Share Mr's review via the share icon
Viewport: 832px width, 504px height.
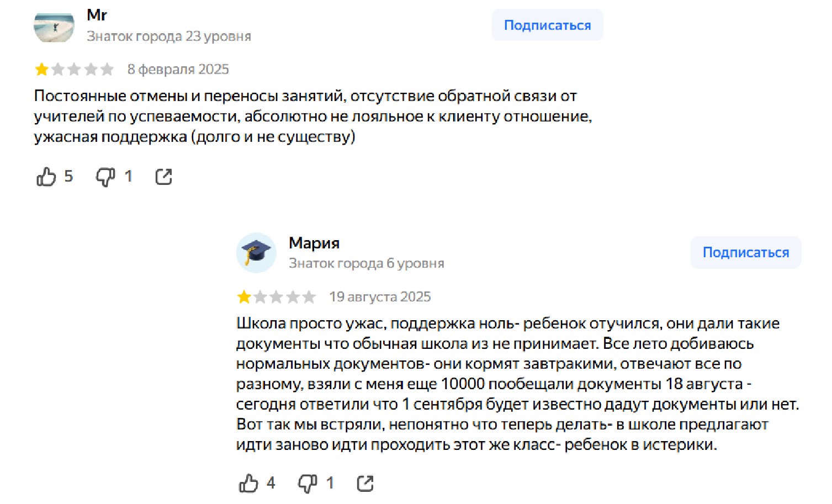[163, 176]
